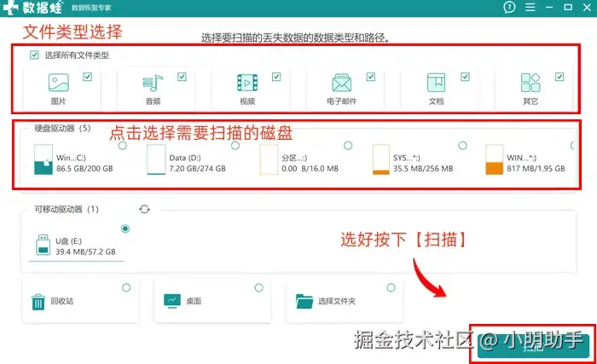597x364 pixels.
Task: Select the Data (D:) radio button
Action: 235,146
